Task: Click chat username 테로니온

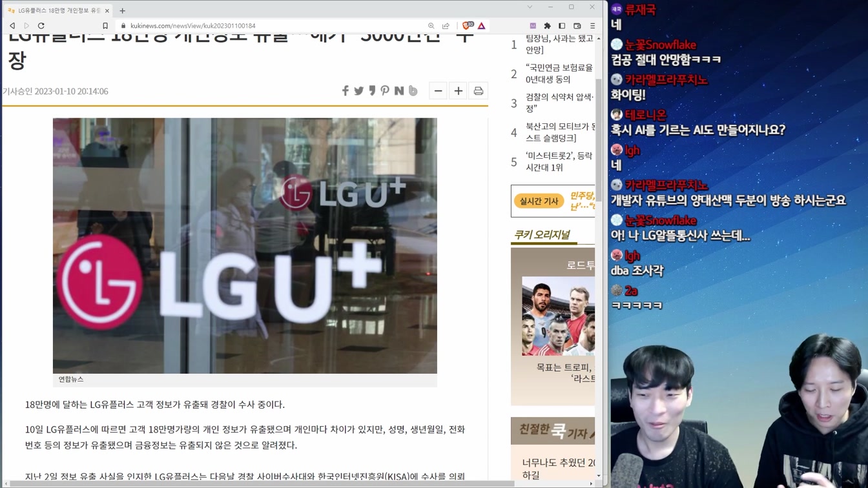Action: [x=645, y=115]
